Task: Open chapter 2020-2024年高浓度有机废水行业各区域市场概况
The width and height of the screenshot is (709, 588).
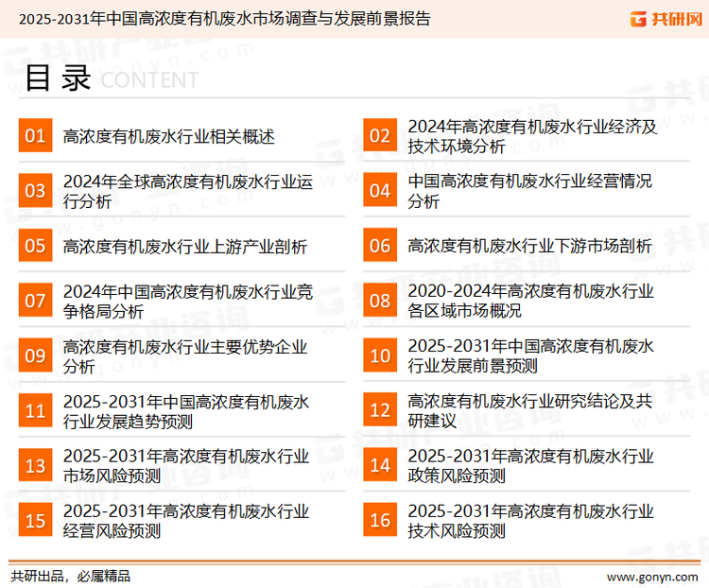Action: coord(531,301)
